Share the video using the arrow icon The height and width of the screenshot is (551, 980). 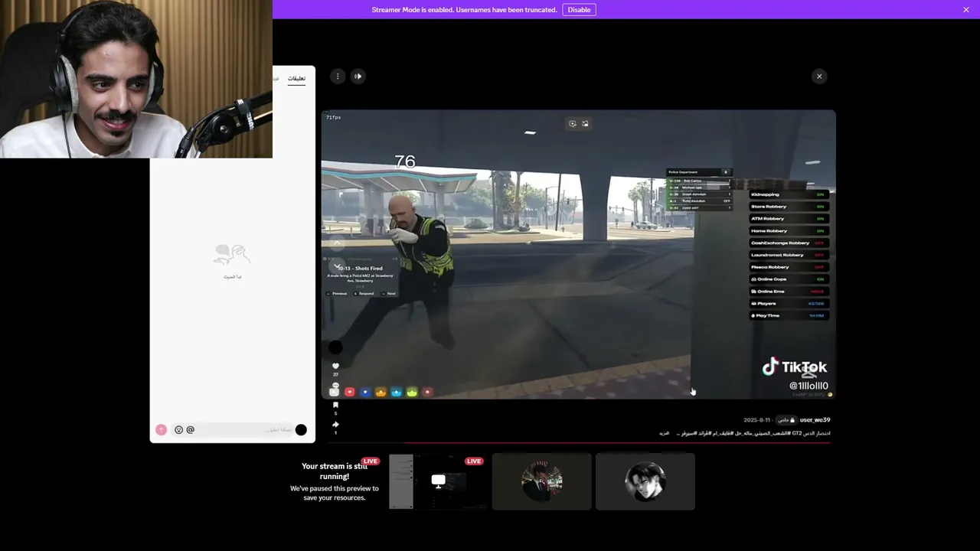tap(335, 424)
